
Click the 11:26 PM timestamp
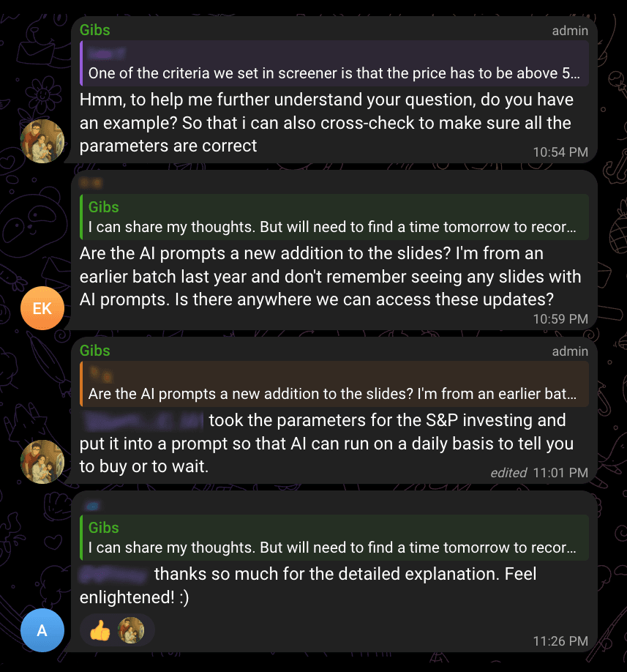(560, 640)
